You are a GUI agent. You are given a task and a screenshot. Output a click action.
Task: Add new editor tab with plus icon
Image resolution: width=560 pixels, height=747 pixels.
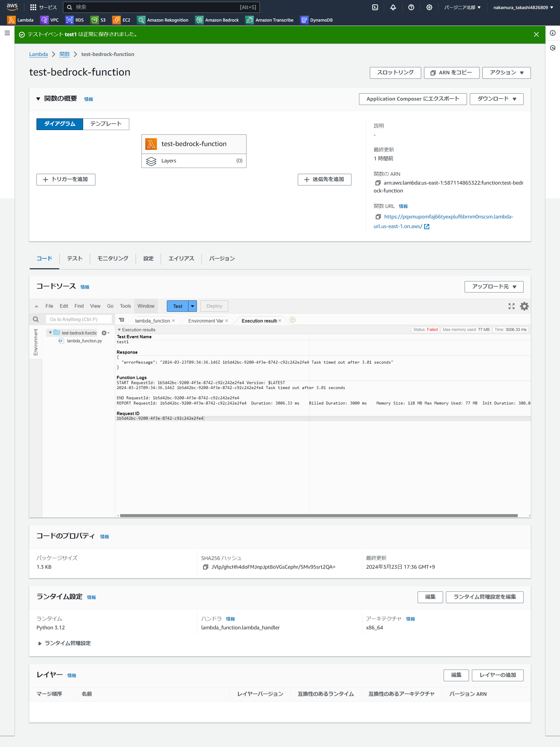tap(293, 320)
